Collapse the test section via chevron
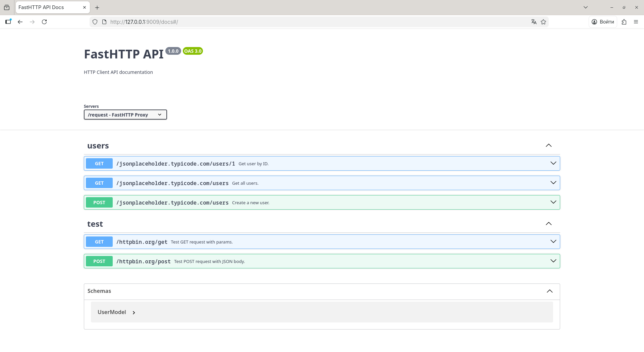The image size is (644, 352). (x=549, y=224)
